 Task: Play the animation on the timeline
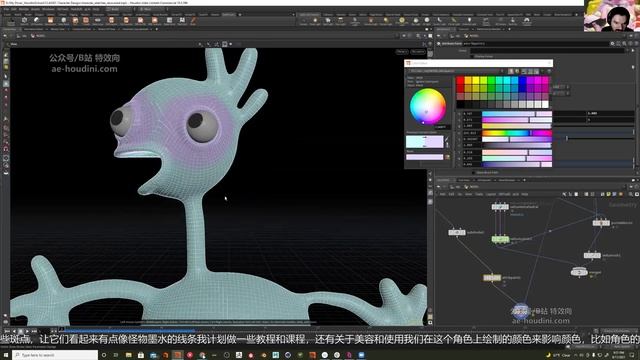(x=27, y=331)
